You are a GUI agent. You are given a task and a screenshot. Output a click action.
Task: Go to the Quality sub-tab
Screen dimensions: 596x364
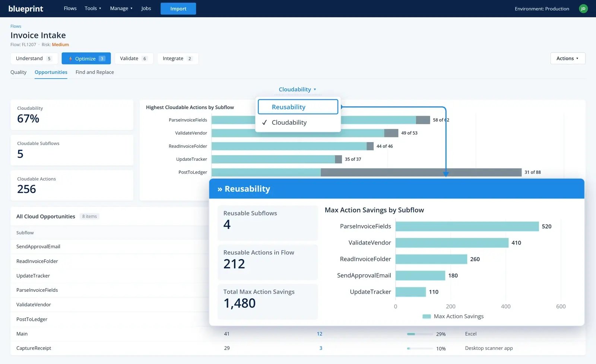pyautogui.click(x=18, y=72)
